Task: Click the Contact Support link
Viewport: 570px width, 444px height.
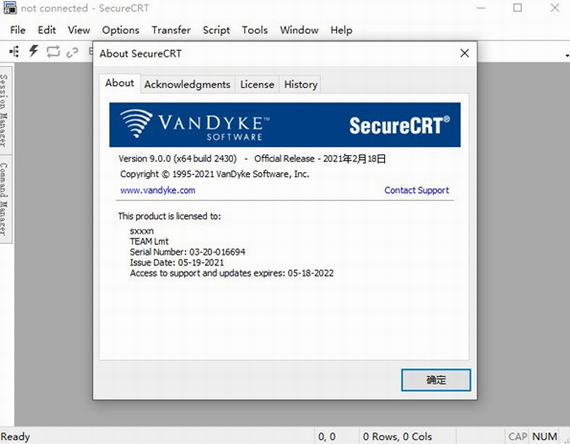Action: click(x=417, y=190)
